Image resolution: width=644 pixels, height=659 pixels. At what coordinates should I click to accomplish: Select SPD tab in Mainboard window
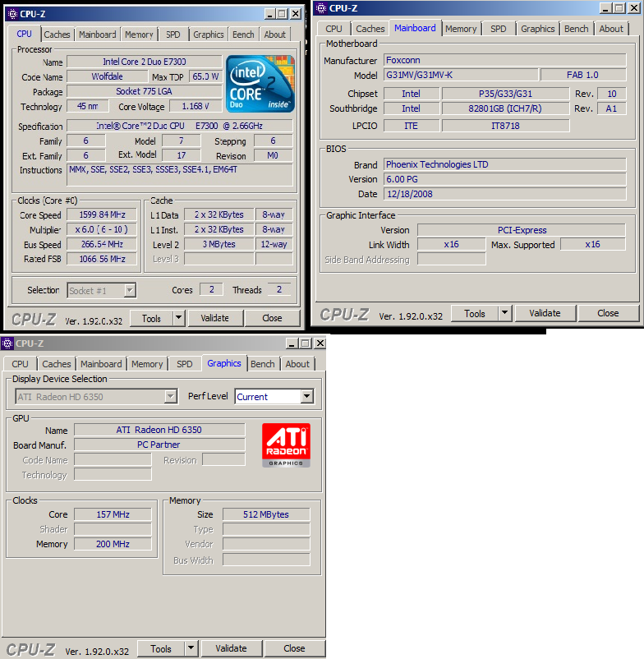tap(499, 29)
